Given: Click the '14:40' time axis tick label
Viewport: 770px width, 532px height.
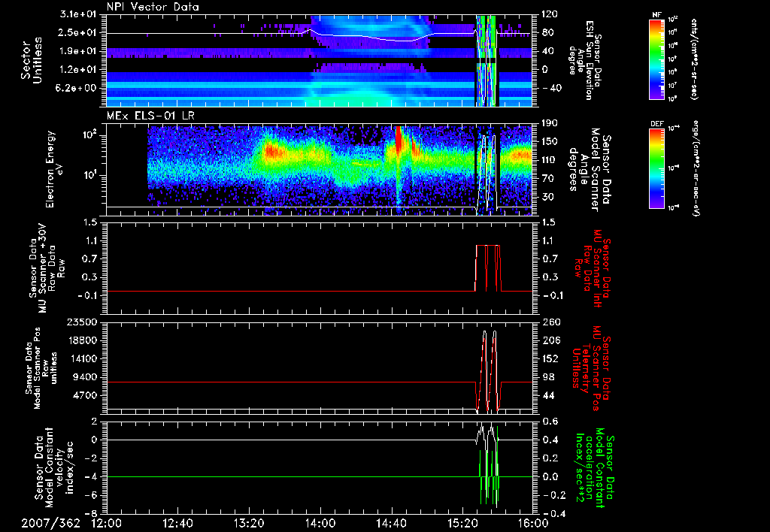Looking at the screenshot, I should [391, 523].
